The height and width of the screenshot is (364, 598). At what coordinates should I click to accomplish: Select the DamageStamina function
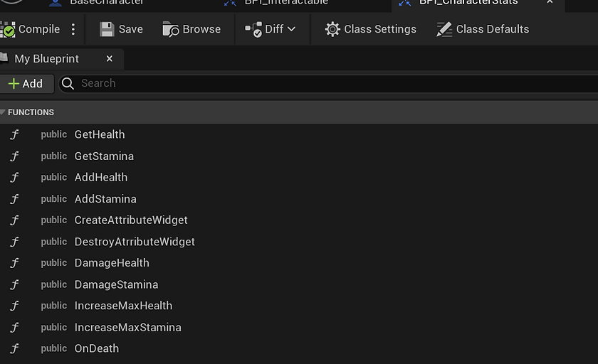tap(116, 284)
